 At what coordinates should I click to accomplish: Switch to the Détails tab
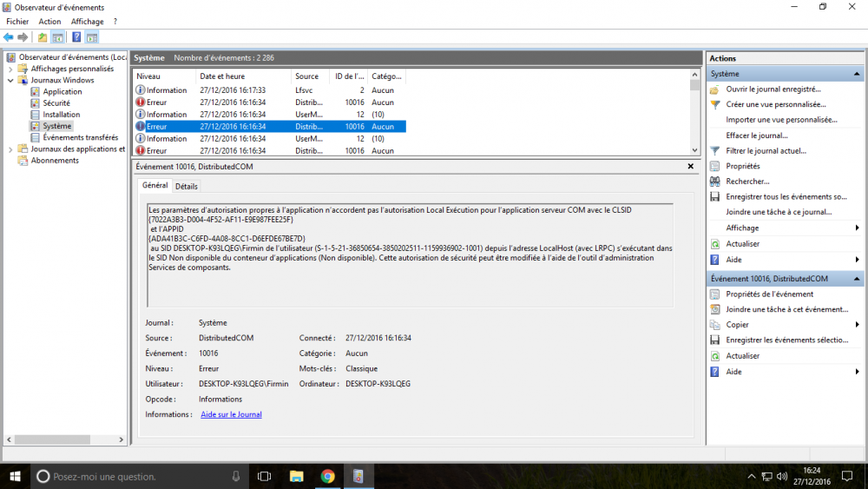(x=187, y=186)
